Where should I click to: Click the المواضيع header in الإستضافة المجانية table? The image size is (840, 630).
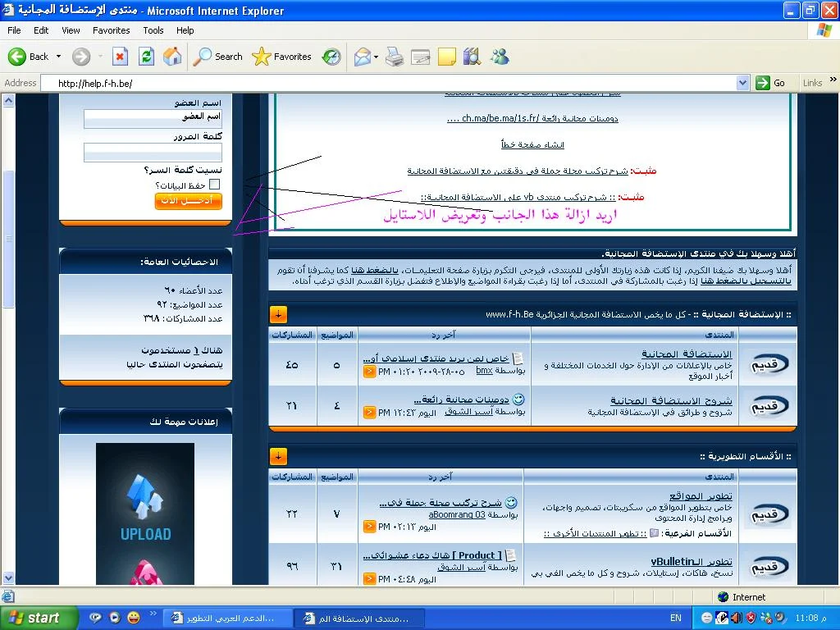[337, 335]
